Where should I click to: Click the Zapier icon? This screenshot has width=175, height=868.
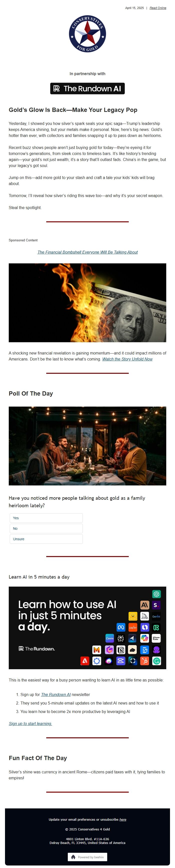(x=133, y=627)
